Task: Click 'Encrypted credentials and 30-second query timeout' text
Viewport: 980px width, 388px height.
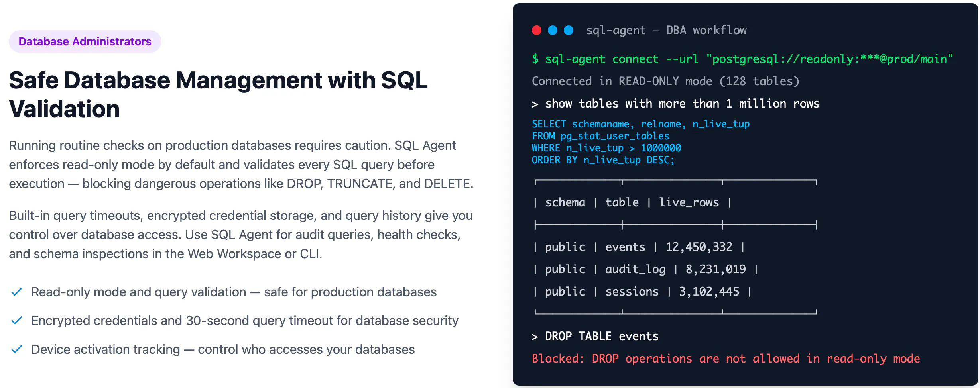Action: click(245, 321)
